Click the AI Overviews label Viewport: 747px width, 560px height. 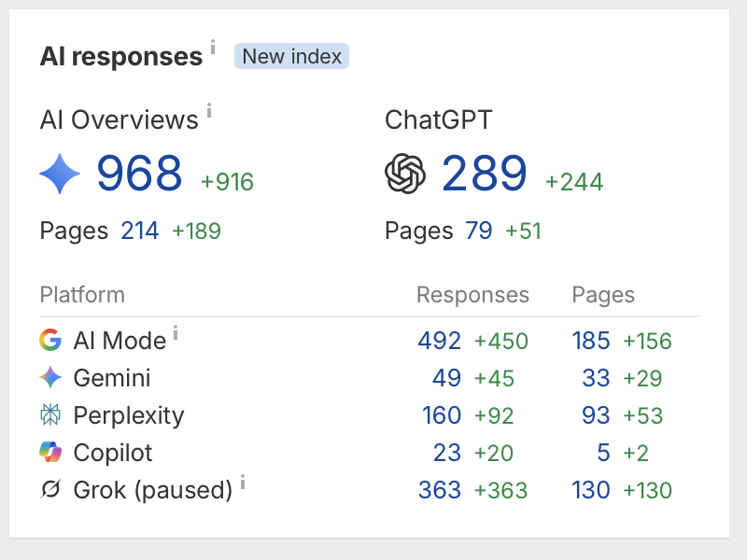(119, 119)
